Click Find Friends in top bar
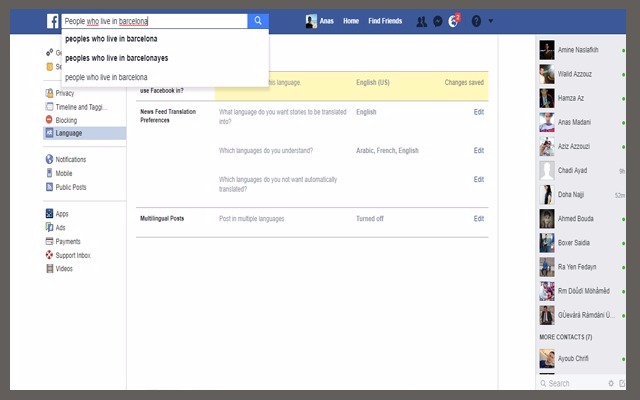This screenshot has width=640, height=400. coord(385,21)
